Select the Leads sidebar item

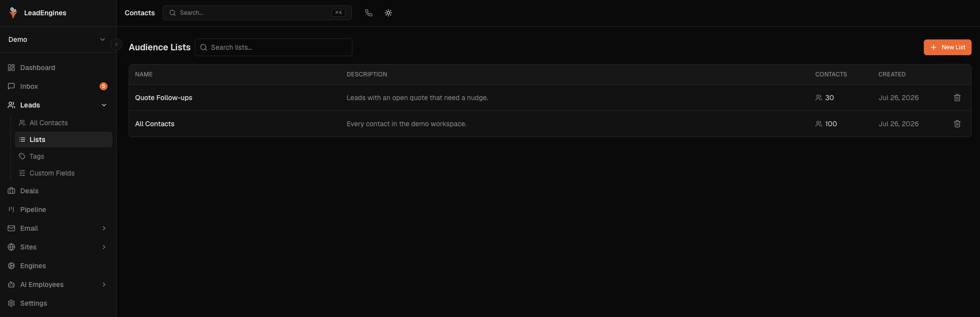tap(58, 105)
